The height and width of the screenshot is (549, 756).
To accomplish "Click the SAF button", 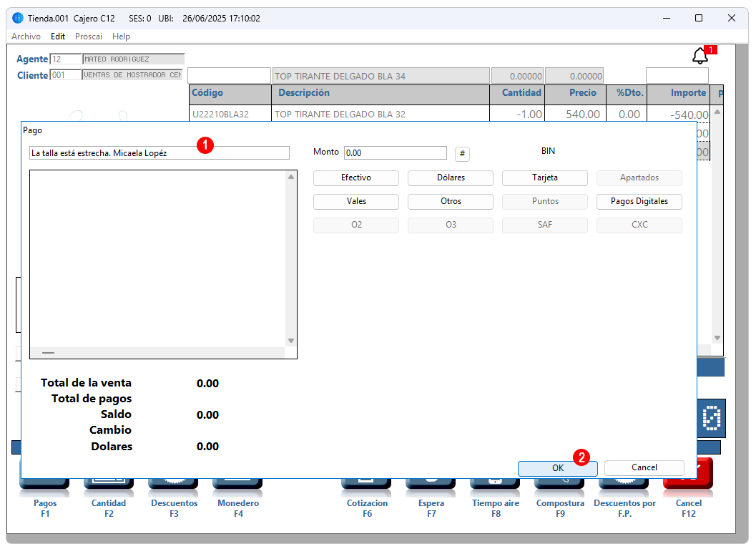I will coord(545,225).
